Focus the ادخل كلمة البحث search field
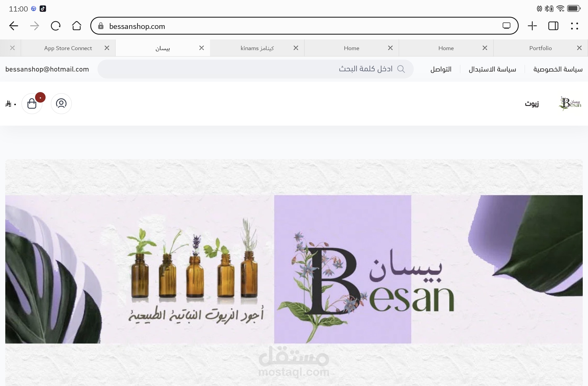588x386 pixels. (x=255, y=69)
